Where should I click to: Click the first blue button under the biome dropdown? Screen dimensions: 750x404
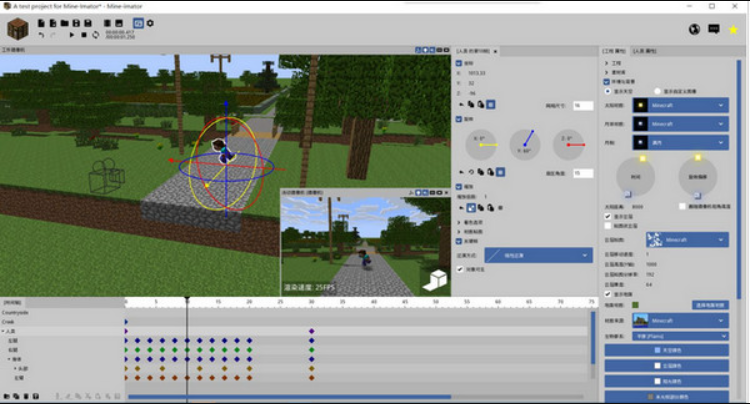[x=665, y=350]
